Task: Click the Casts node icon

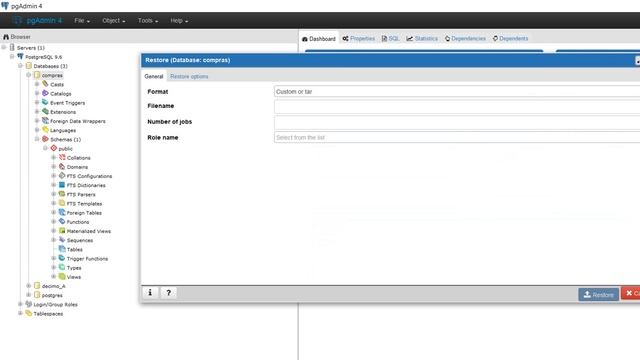Action: click(45, 84)
